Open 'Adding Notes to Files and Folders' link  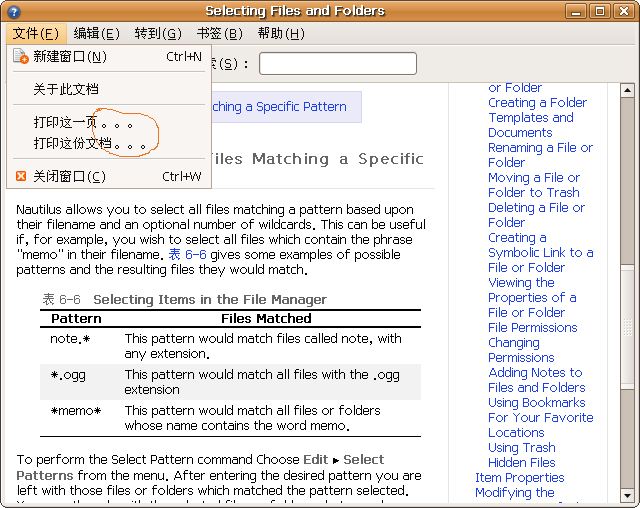click(x=536, y=380)
